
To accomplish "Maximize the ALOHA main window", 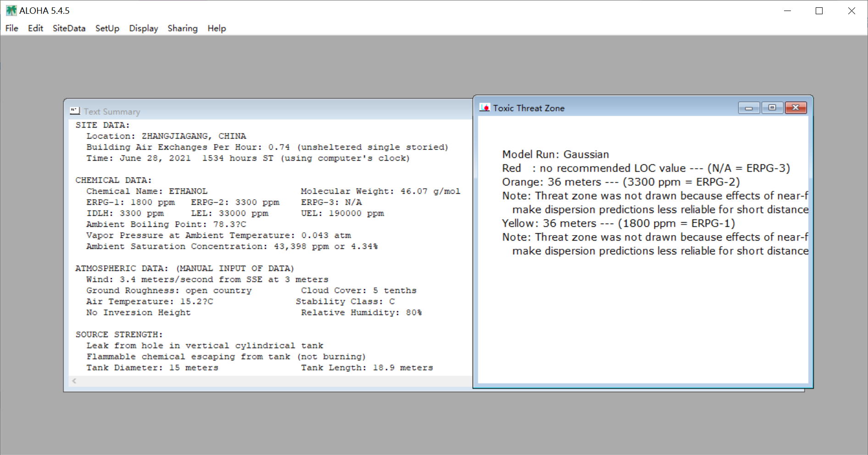I will (x=819, y=11).
